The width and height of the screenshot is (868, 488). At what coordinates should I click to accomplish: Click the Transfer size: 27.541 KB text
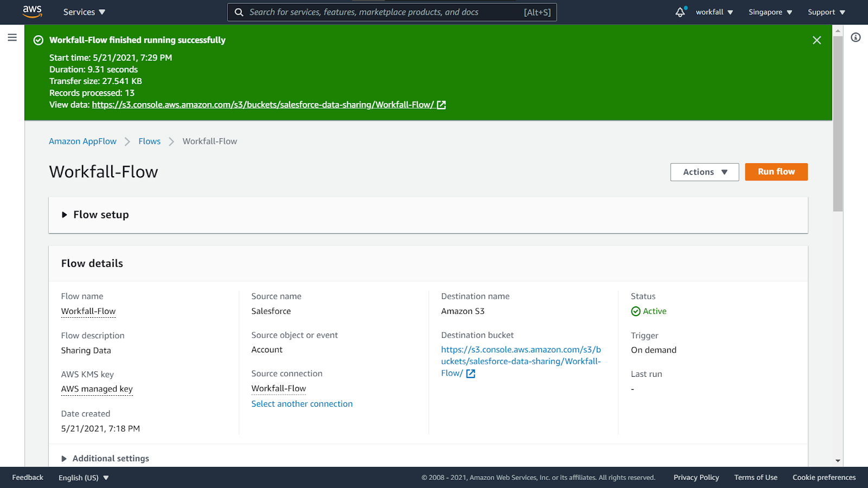click(95, 81)
